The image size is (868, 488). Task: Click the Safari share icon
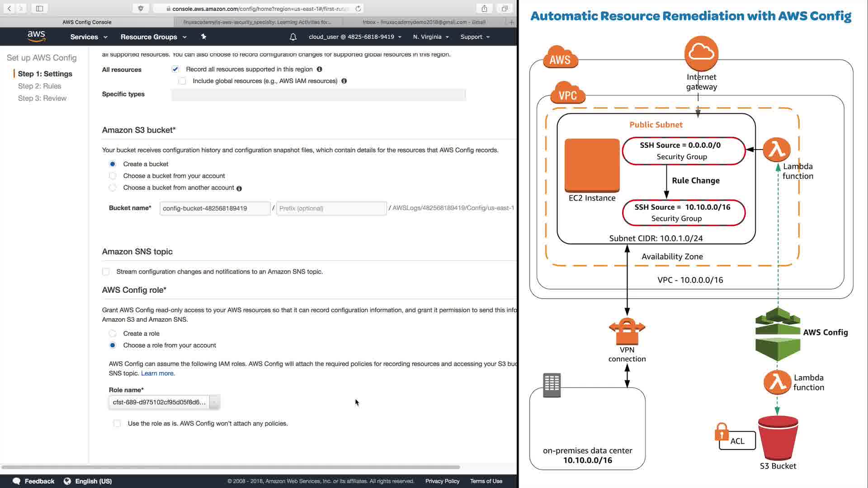[x=484, y=9]
